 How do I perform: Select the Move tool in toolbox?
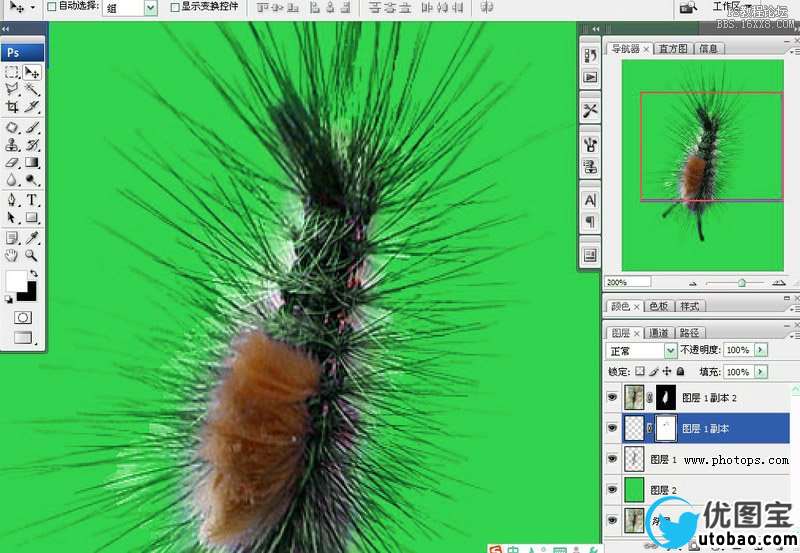(32, 72)
